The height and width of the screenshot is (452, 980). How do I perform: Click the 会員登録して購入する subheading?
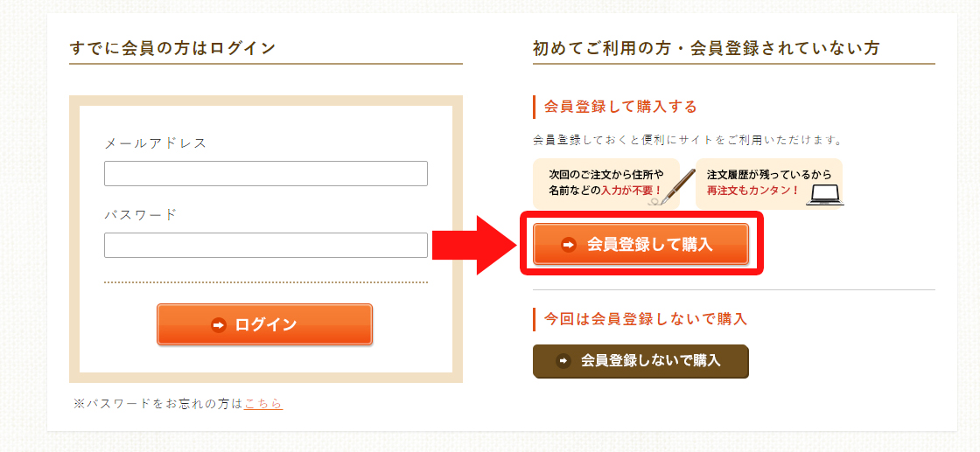(620, 107)
